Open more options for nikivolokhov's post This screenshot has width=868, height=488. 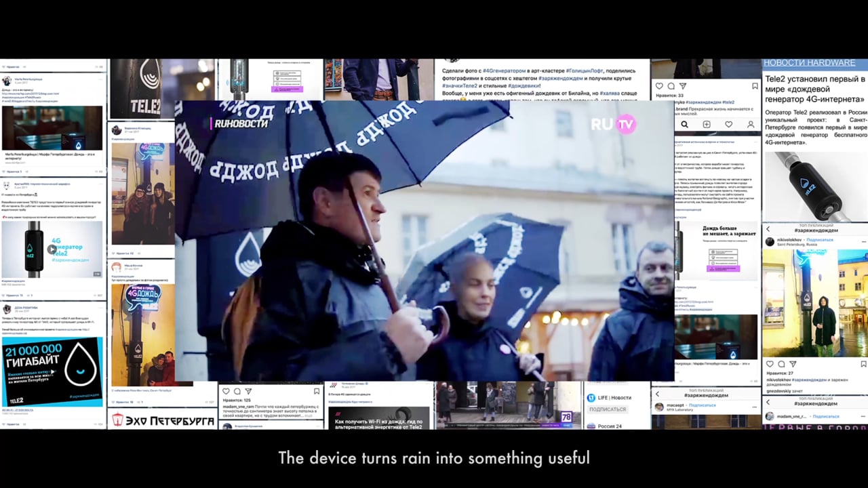(x=863, y=241)
